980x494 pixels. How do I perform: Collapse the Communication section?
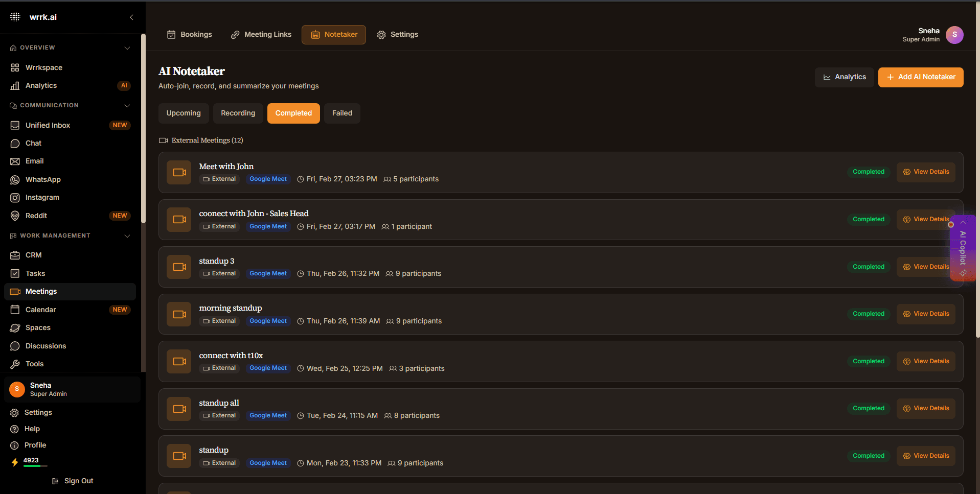[127, 106]
